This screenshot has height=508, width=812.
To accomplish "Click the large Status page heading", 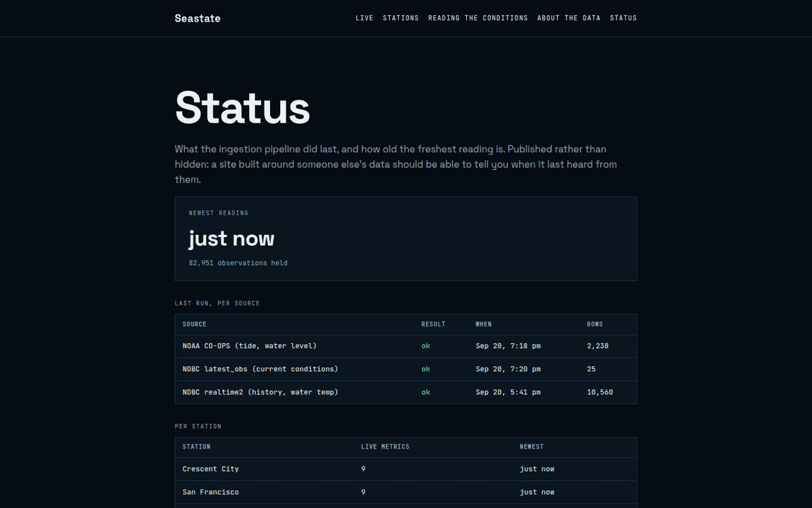I will 242,108.
